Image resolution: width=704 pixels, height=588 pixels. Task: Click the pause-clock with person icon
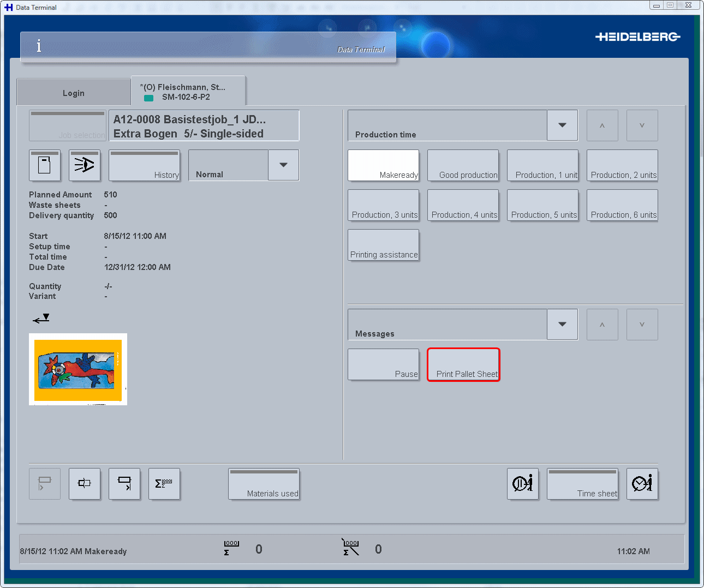(x=522, y=484)
